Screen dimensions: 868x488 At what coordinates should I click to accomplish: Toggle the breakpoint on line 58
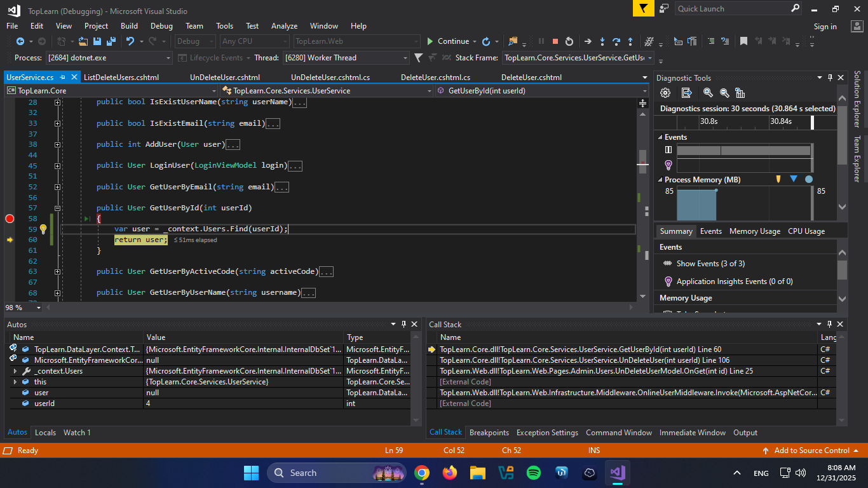click(x=10, y=219)
